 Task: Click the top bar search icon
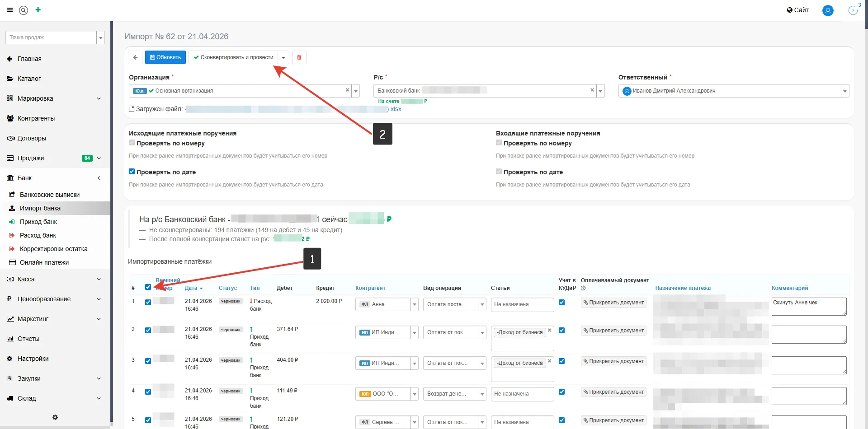[24, 10]
